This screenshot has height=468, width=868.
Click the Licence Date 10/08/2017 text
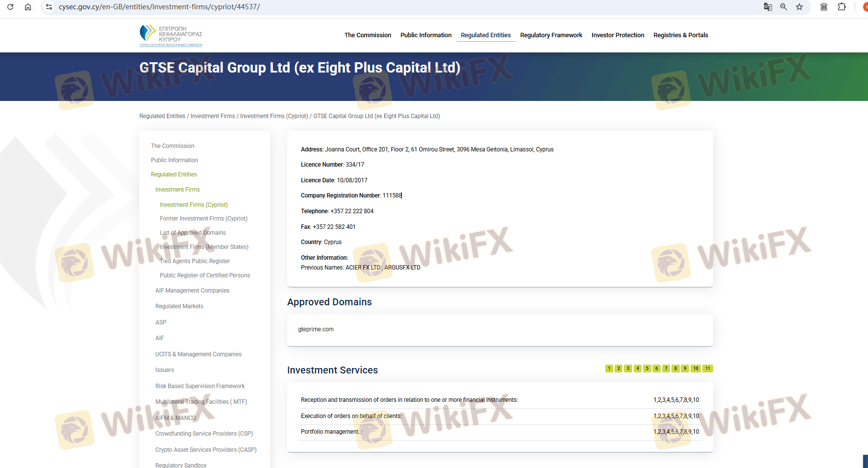coord(334,180)
